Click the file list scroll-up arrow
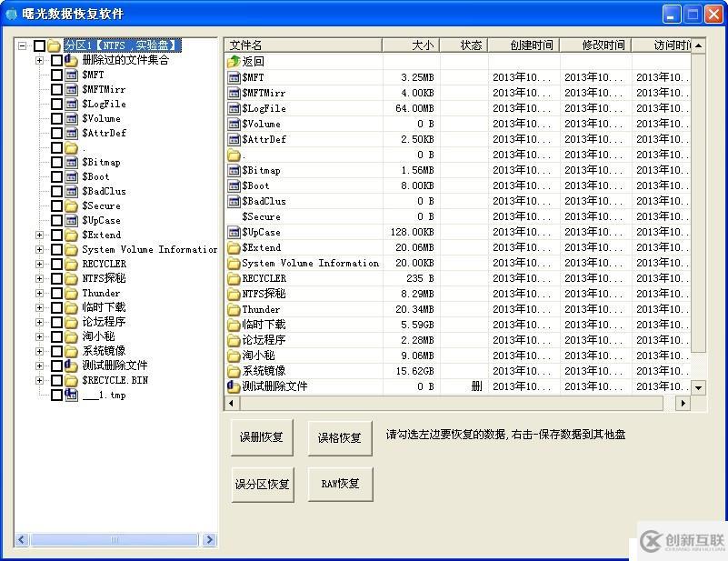Screen dimensions: 728x561 pos(699,45)
